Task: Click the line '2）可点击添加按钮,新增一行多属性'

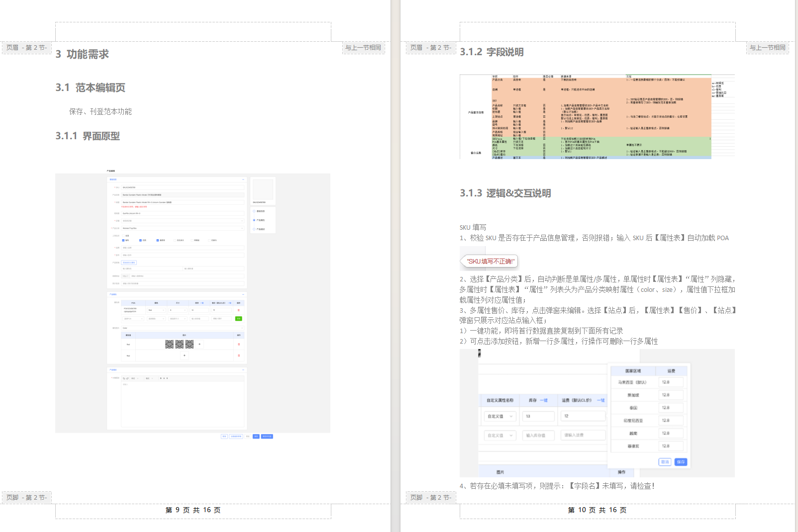Action: pyautogui.click(x=559, y=341)
